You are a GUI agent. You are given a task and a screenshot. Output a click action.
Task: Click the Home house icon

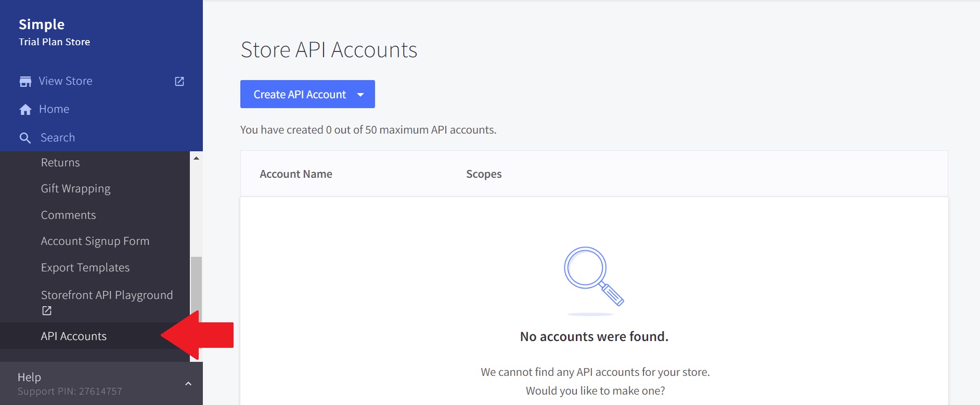25,110
